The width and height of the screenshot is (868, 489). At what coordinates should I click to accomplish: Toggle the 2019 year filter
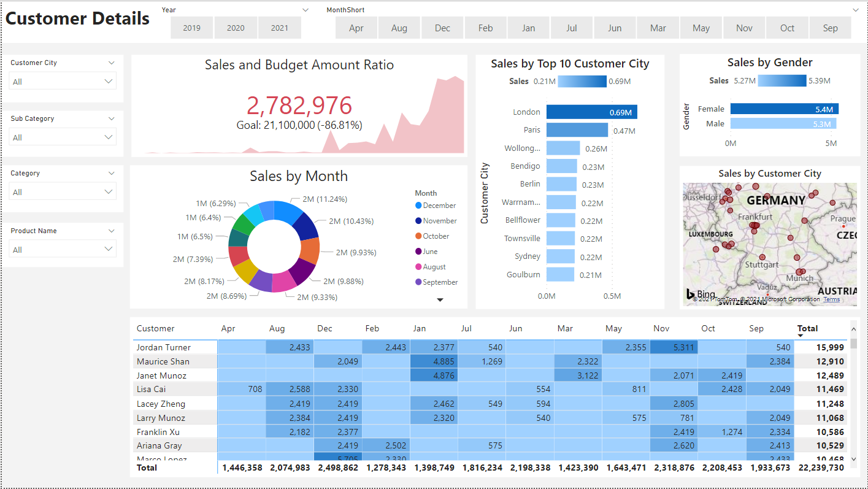[x=191, y=28]
